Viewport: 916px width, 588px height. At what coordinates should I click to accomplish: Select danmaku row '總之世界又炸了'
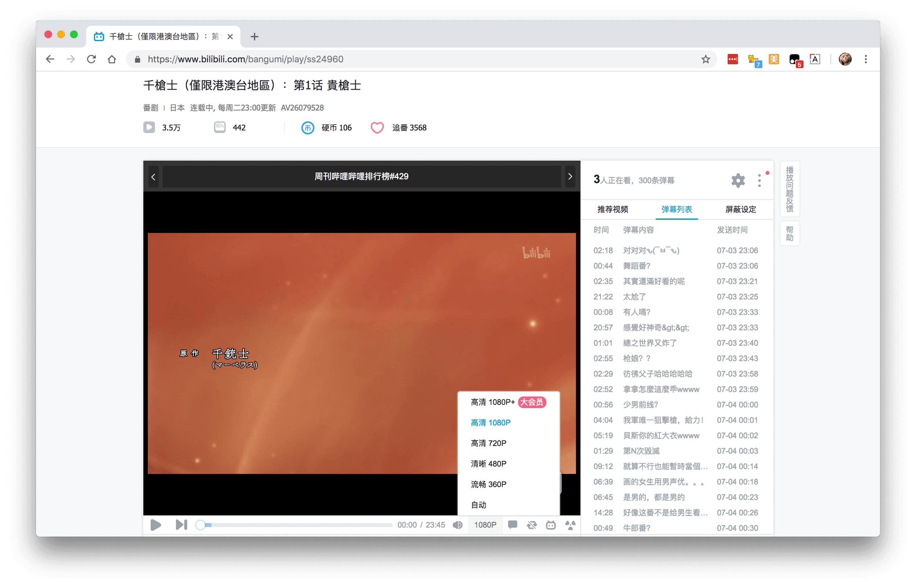click(676, 343)
